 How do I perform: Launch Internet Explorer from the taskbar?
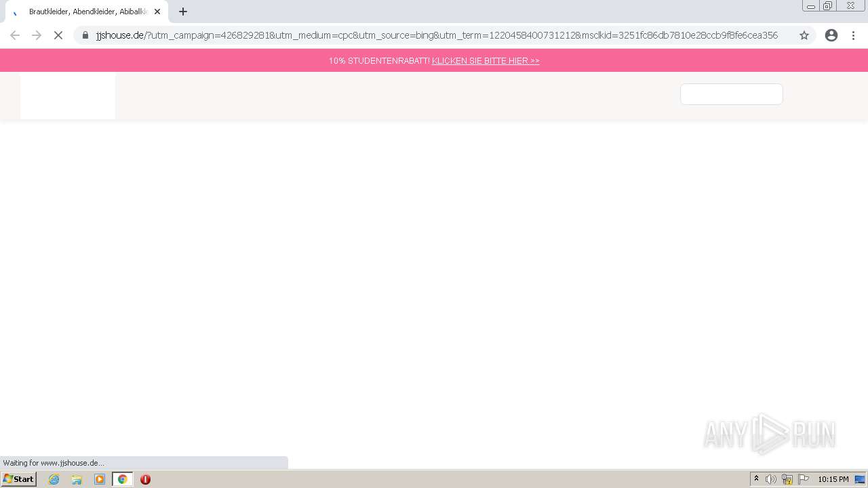[x=54, y=479]
